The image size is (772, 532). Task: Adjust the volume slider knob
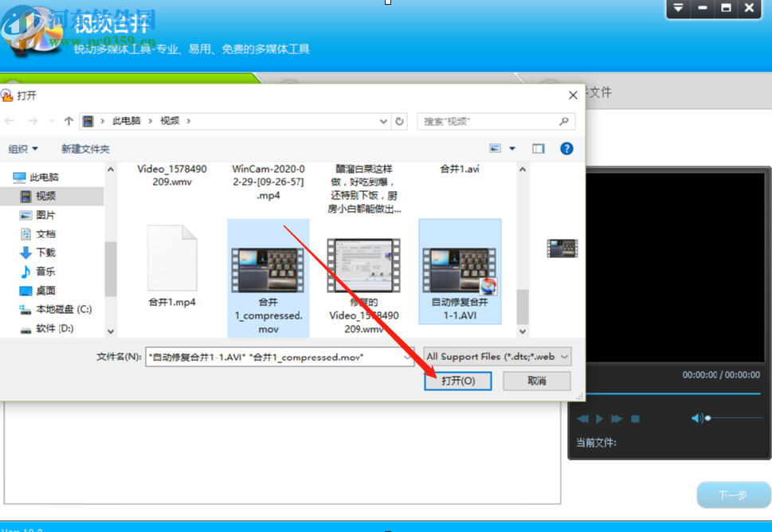pos(707,418)
